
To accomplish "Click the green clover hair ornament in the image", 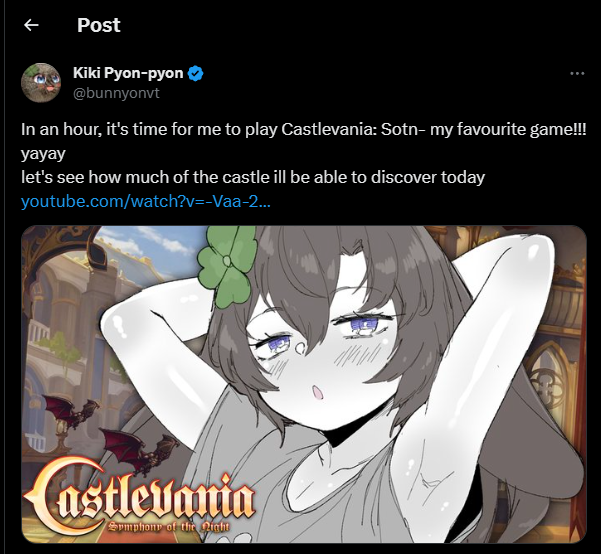I will (x=227, y=266).
